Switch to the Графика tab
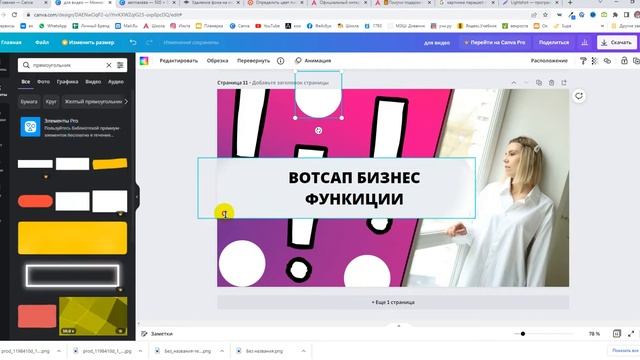Screen dimensions: 640x360 point(67,82)
